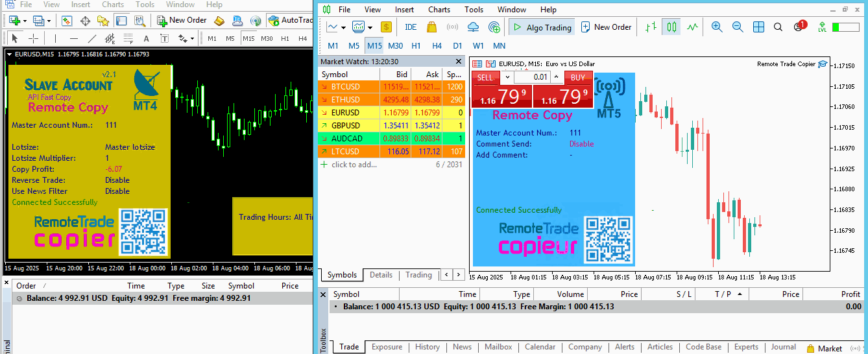
Task: Select the MT4 text label 'A' tool
Action: [x=147, y=38]
